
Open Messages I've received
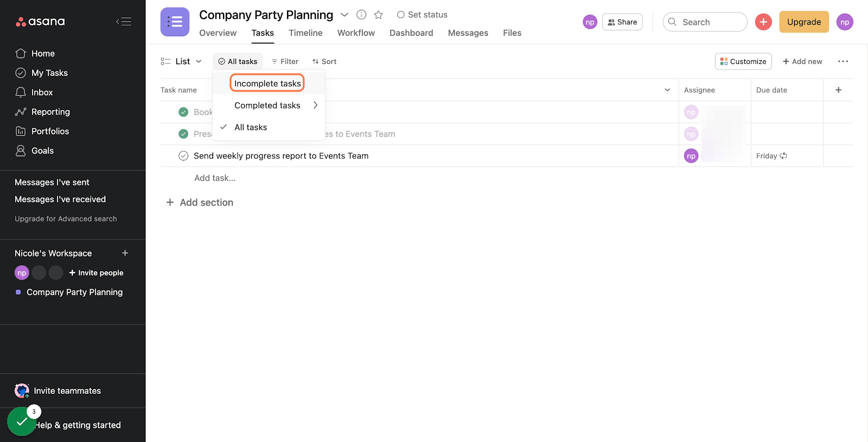60,199
